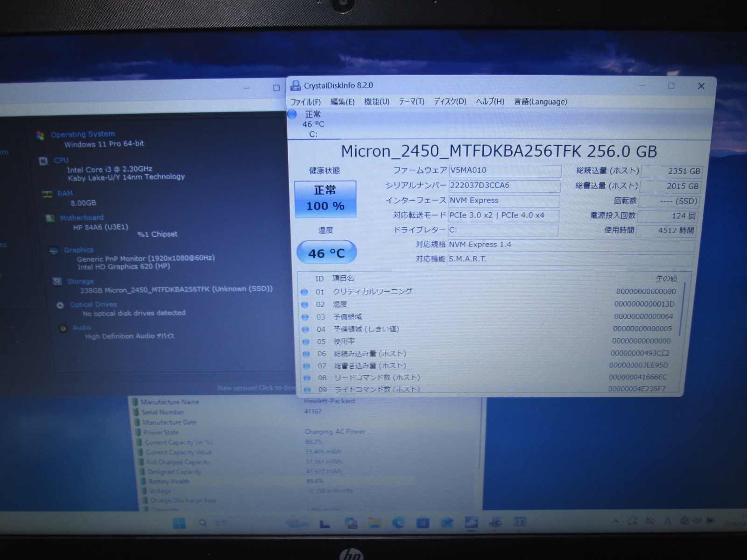Click the serial number field
The image size is (747, 560).
[504, 186]
